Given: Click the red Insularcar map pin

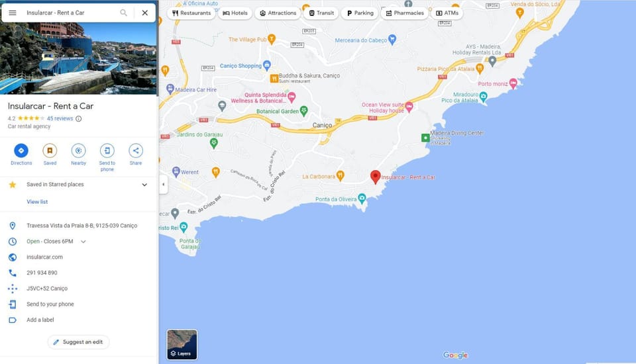Looking at the screenshot, I should click(x=376, y=177).
